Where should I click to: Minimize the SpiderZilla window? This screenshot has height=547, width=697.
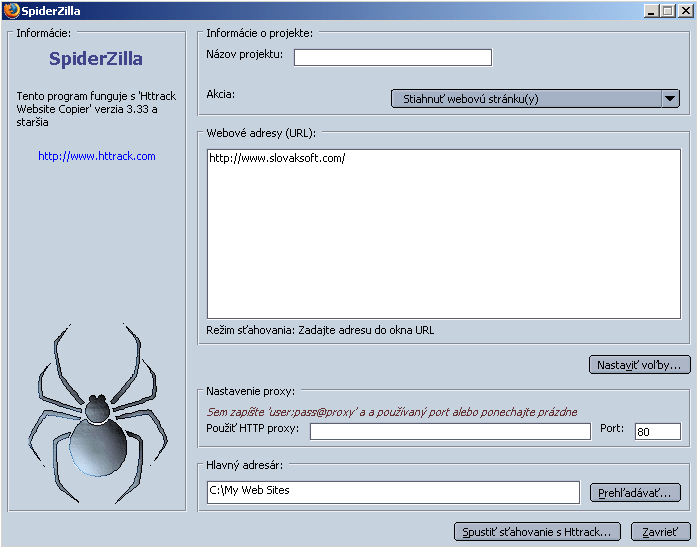(x=651, y=11)
